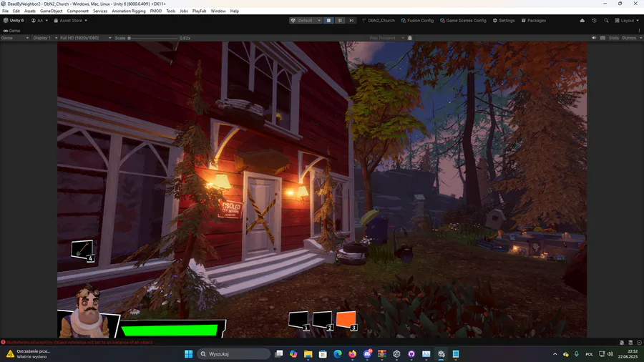Click the DbN2_Church scene button

point(379,21)
